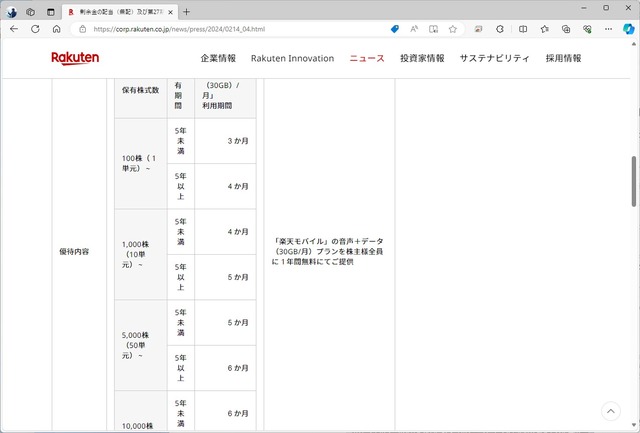Open the Rakuten Innovation menu
The width and height of the screenshot is (640, 433).
point(293,58)
